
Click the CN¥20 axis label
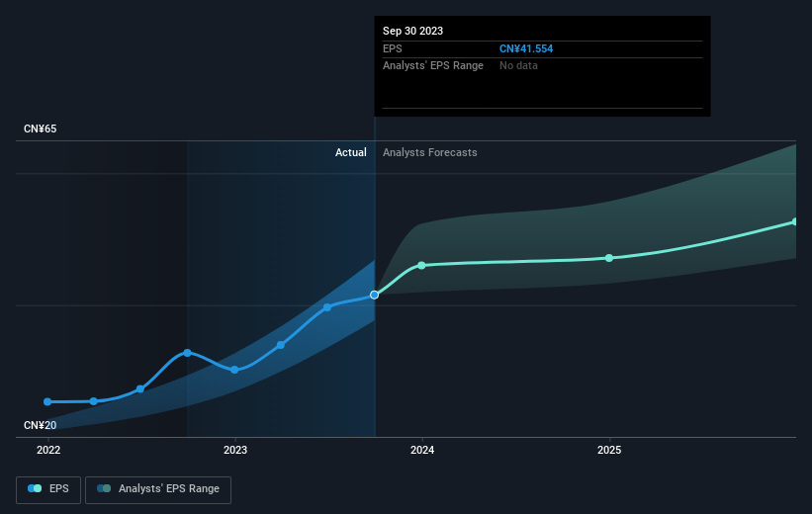40,425
